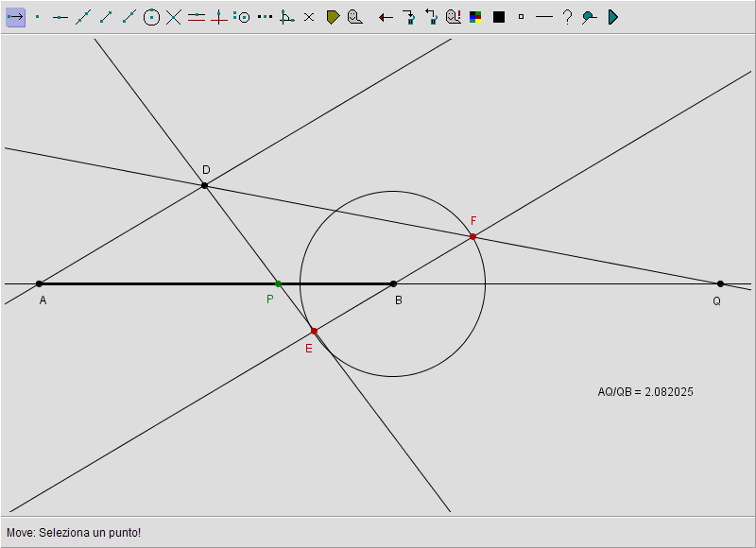Open the multicolor palette icon
756x548 pixels.
476,17
